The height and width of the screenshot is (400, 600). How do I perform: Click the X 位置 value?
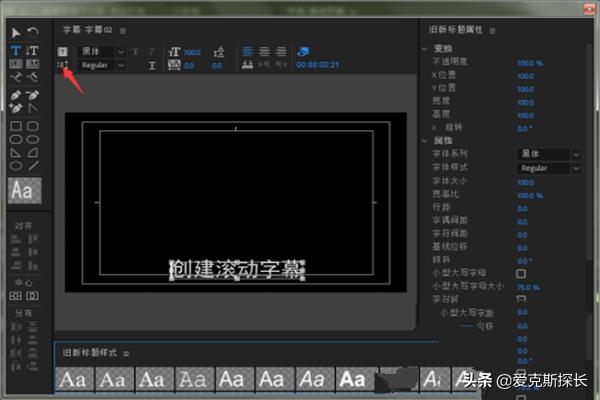pos(526,76)
